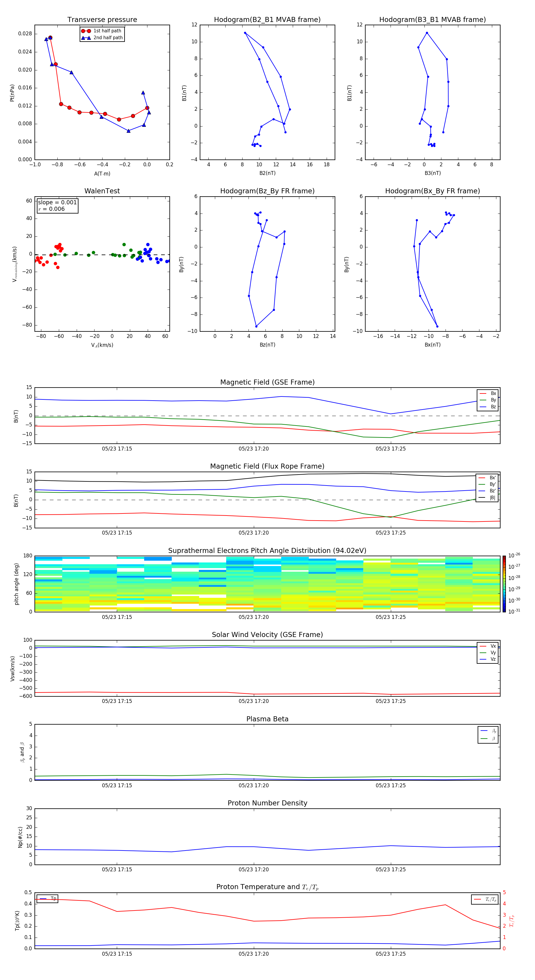Click the "Bz(nT)" x-axis label
535x980 pixels.
click(267, 345)
